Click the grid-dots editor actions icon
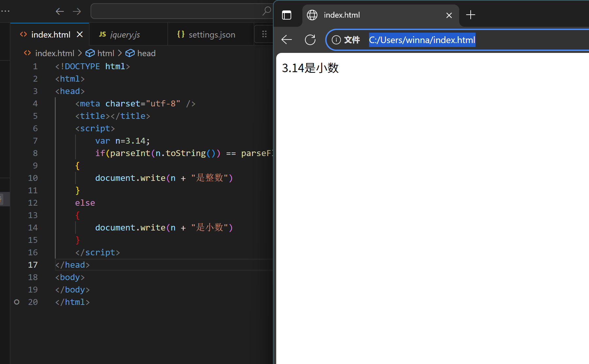 (264, 34)
